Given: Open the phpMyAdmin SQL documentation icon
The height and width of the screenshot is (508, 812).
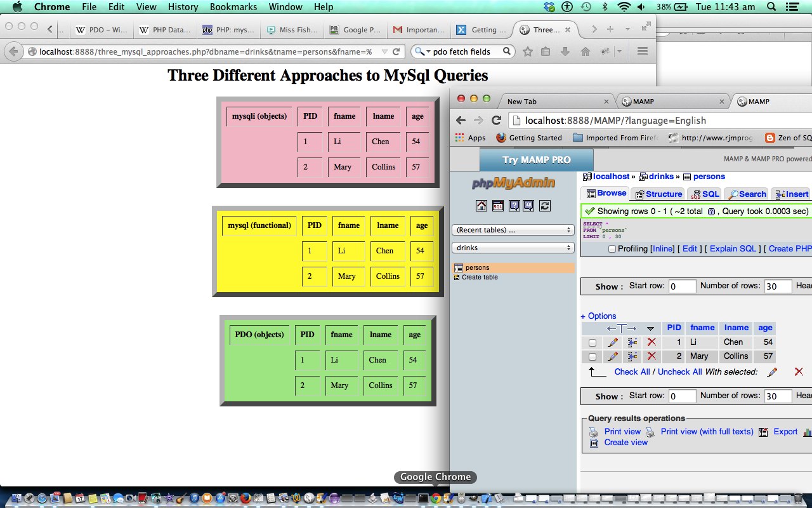Looking at the screenshot, I should [528, 206].
